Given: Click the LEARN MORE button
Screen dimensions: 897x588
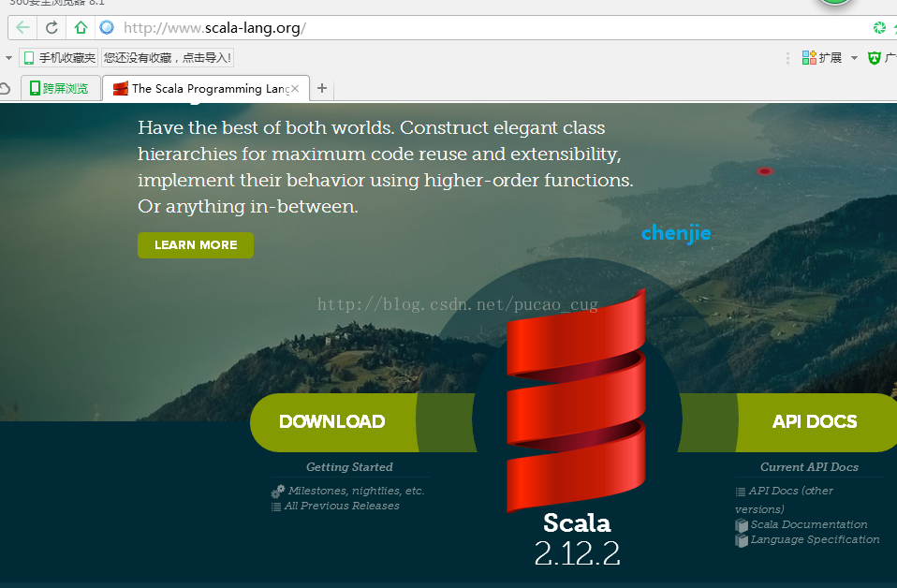Looking at the screenshot, I should pyautogui.click(x=196, y=244).
